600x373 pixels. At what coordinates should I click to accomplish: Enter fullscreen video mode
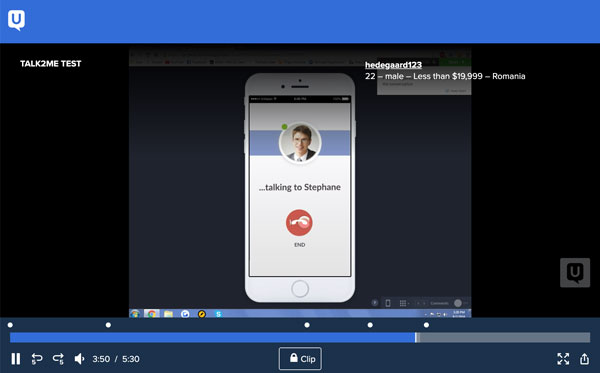[x=563, y=359]
